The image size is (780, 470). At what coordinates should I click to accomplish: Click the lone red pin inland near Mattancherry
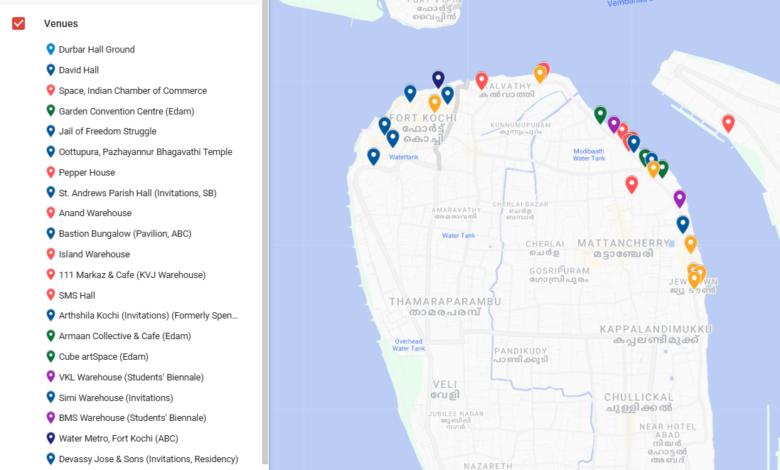[x=631, y=184]
